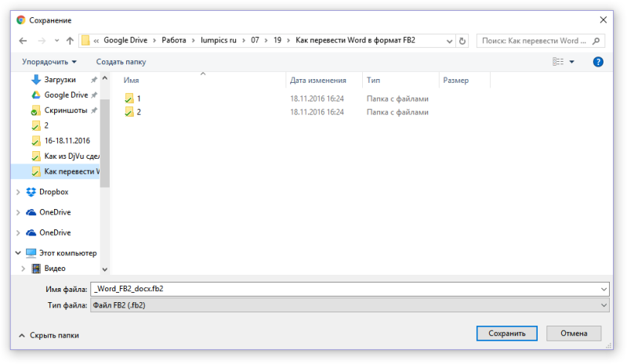This screenshot has width=627, height=364.
Task: Click the search magnifier icon
Action: 596,41
